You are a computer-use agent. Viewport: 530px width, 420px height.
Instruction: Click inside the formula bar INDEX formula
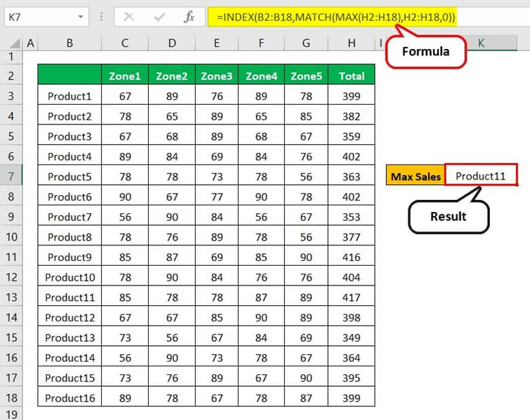336,16
